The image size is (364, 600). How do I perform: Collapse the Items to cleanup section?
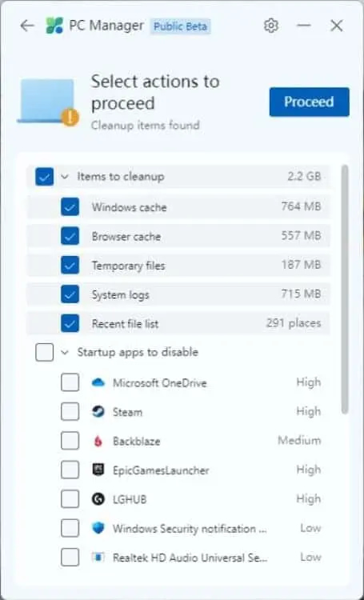point(65,177)
